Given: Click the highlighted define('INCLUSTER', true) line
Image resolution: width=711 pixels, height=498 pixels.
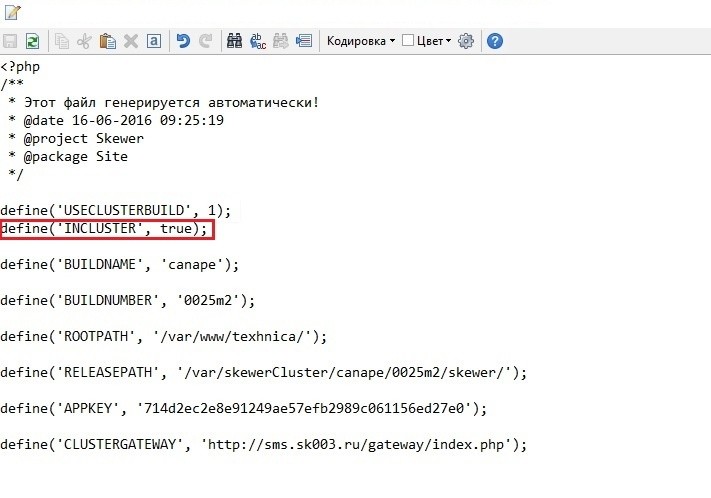Looking at the screenshot, I should click(107, 229).
